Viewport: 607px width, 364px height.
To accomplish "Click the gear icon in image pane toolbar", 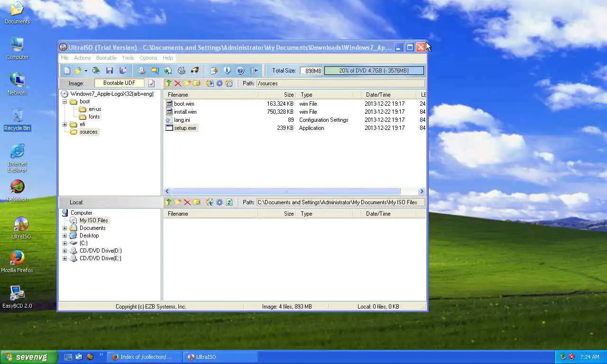I will click(x=219, y=83).
